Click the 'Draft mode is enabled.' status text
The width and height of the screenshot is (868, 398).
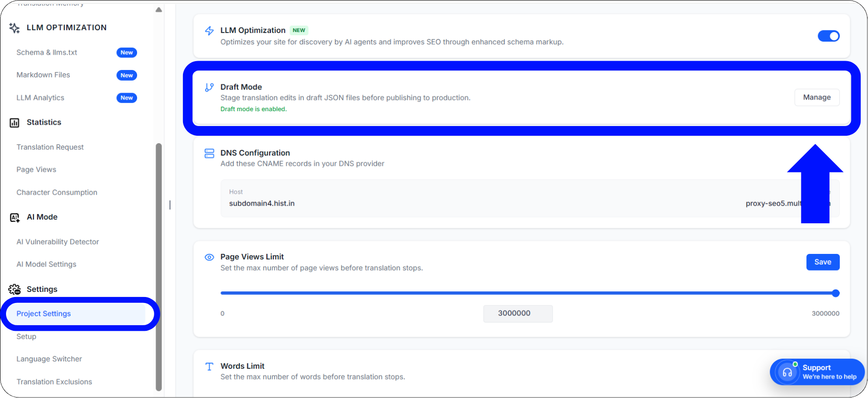pos(253,109)
